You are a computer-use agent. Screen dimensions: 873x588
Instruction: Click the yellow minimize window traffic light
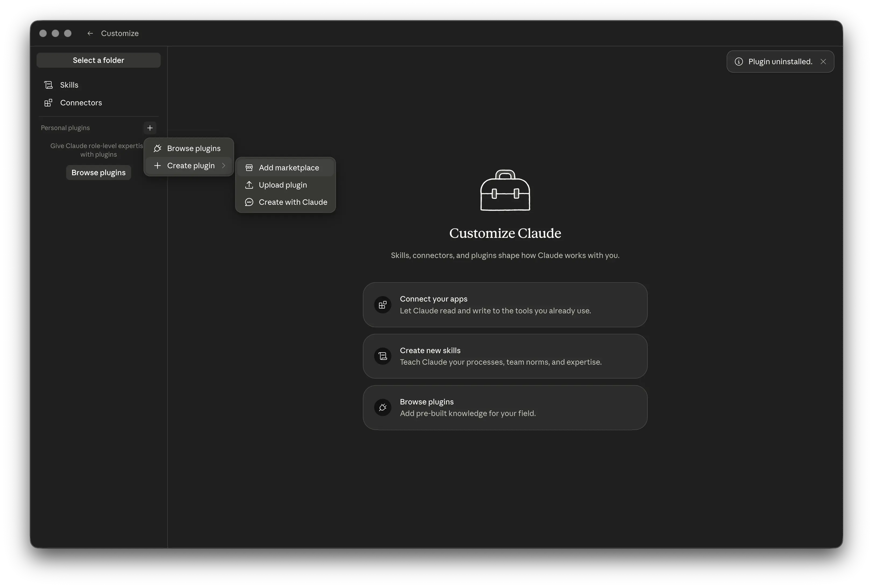[55, 33]
